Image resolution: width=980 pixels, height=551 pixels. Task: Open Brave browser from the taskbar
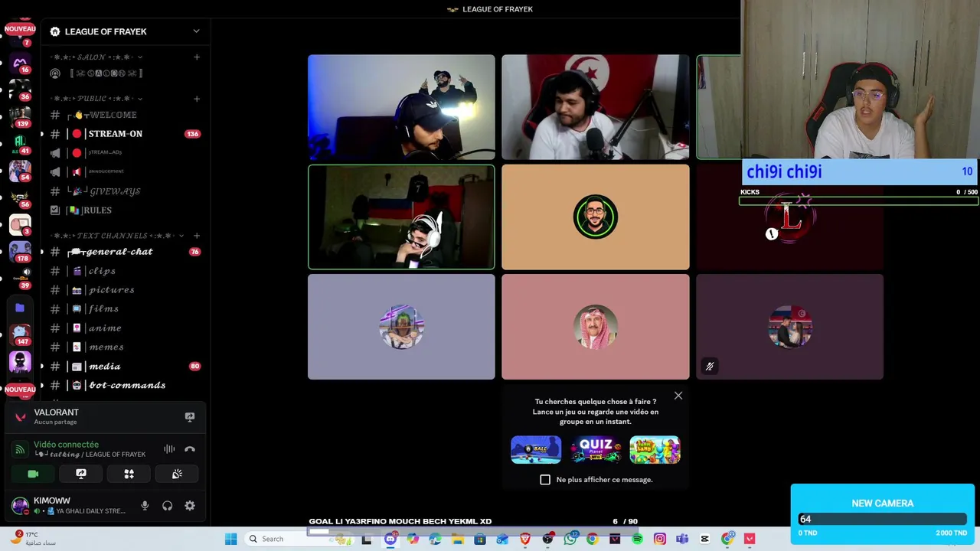pyautogui.click(x=524, y=539)
